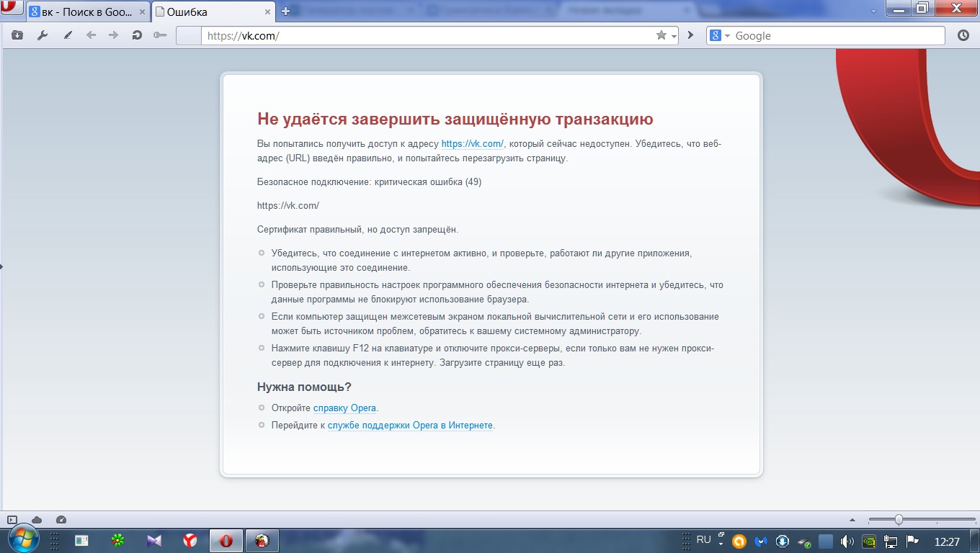
Task: Bookmark page with the star icon
Action: point(661,35)
